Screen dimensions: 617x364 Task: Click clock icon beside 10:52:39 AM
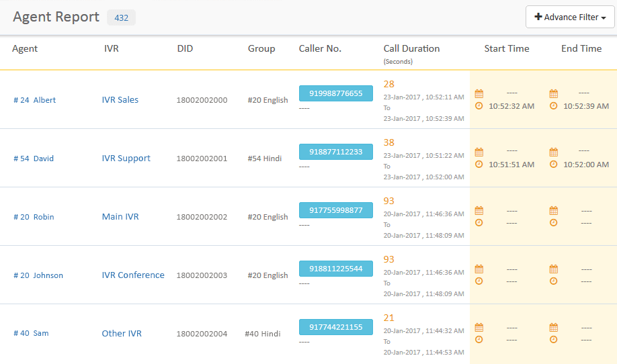pos(554,105)
